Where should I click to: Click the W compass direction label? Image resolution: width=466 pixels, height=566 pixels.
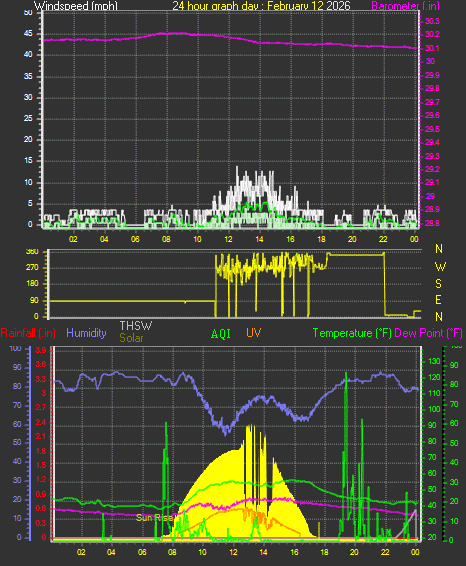tap(440, 267)
